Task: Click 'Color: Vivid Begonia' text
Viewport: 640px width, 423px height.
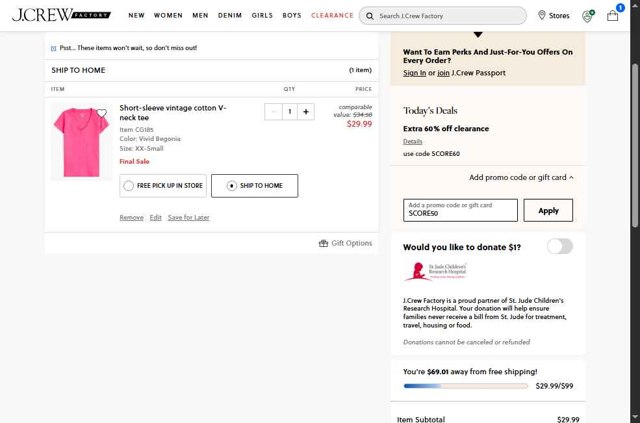Action: tap(150, 139)
